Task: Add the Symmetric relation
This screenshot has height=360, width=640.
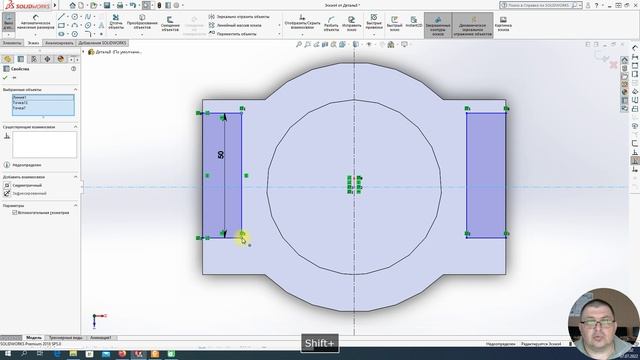Action: (x=23, y=185)
